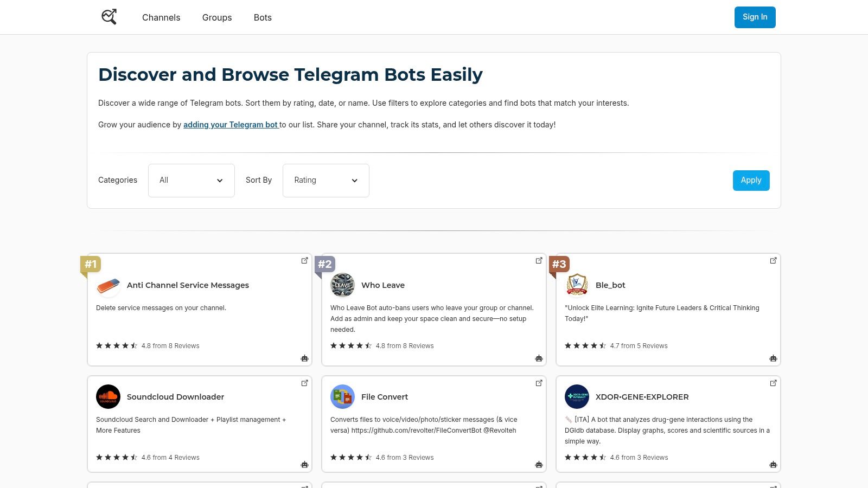The width and height of the screenshot is (868, 488).
Task: Click bot icon on Soundcloud Downloader card
Action: 305,465
